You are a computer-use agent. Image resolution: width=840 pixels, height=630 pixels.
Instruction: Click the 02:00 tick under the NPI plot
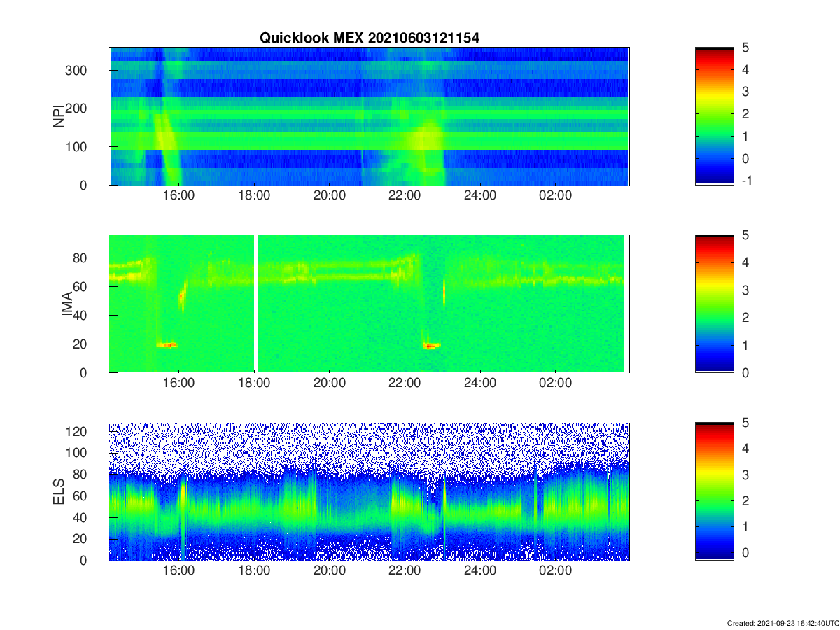556,195
